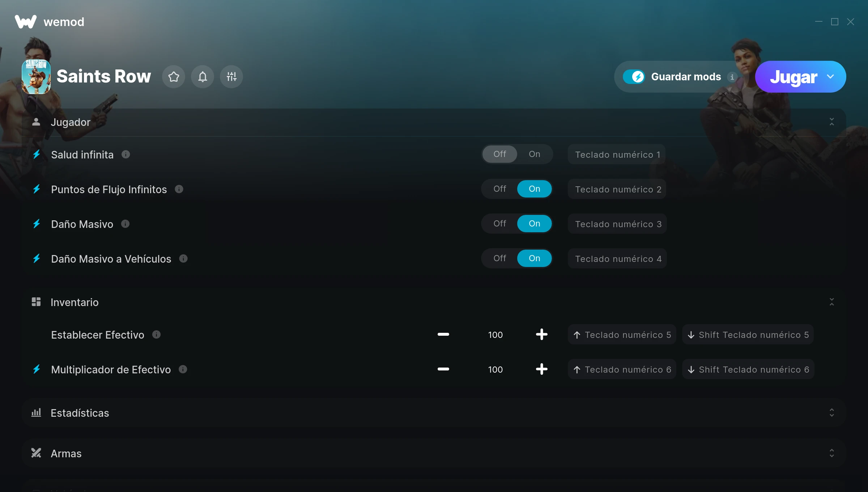Screen dimensions: 868x492
Task: Change decrease hotkey Shift Teclado numérico 5
Action: pos(748,335)
